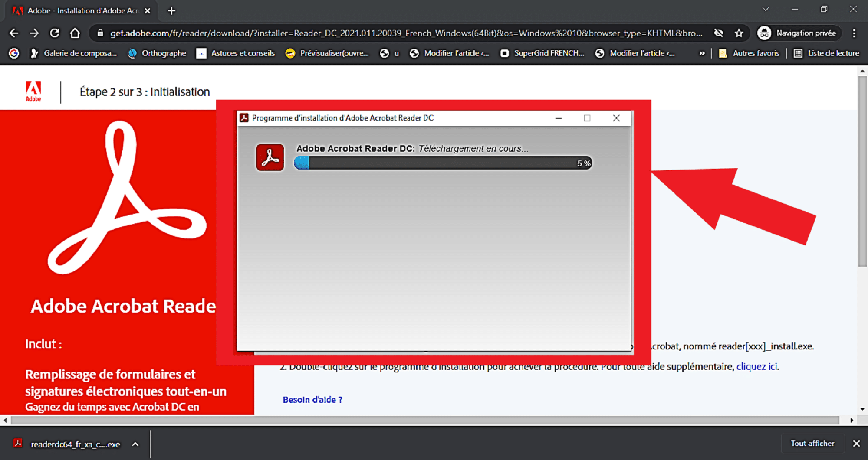Open the browser home page
Image resolution: width=868 pixels, height=460 pixels.
coord(75,33)
